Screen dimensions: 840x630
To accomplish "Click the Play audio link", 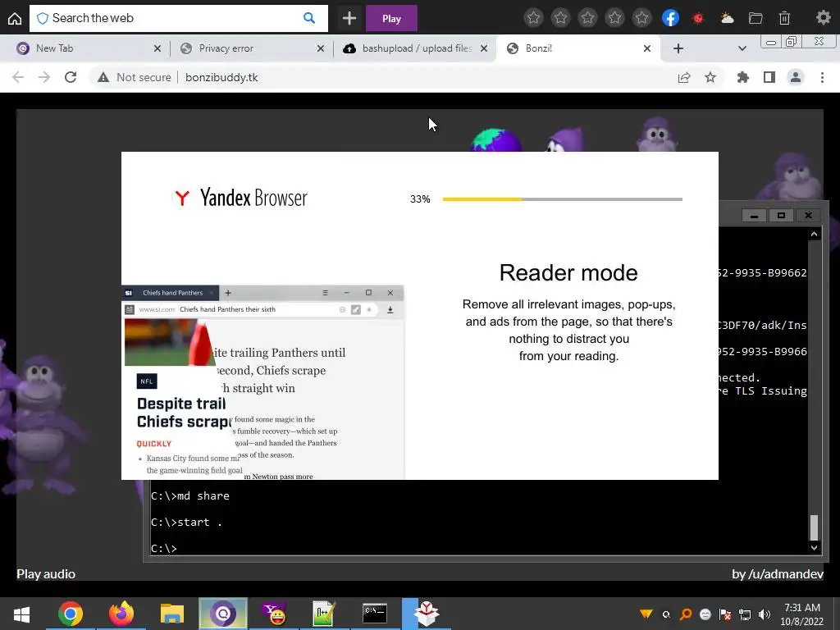I will tap(46, 573).
